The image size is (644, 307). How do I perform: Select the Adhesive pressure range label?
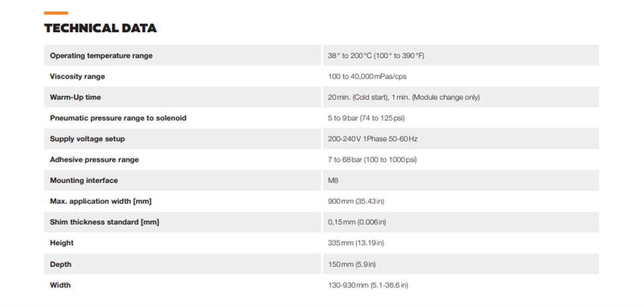pyautogui.click(x=94, y=160)
